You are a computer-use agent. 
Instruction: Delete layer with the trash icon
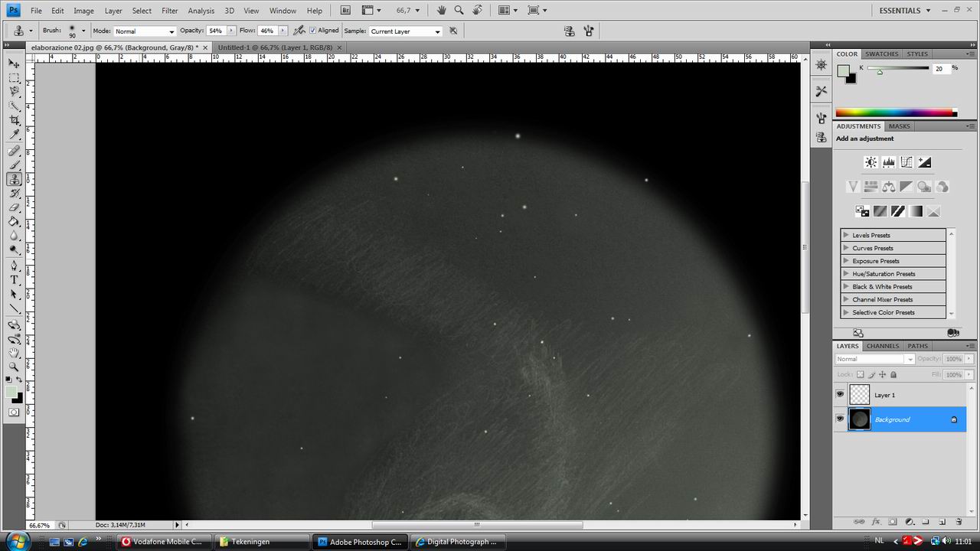click(959, 522)
